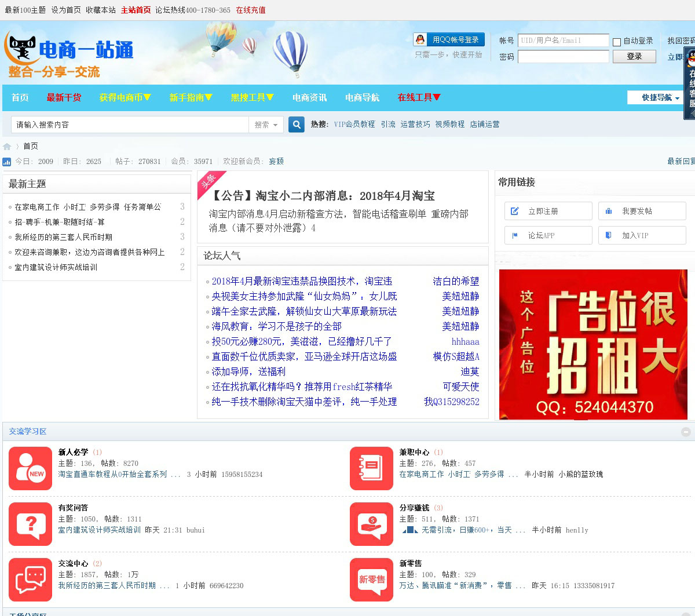Open the 兼职中心 notebook icon
The height and width of the screenshot is (616, 695).
tap(371, 468)
